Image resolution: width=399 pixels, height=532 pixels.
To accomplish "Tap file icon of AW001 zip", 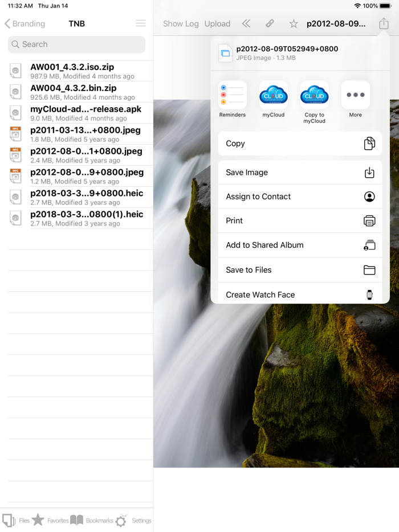I will 15,71.
